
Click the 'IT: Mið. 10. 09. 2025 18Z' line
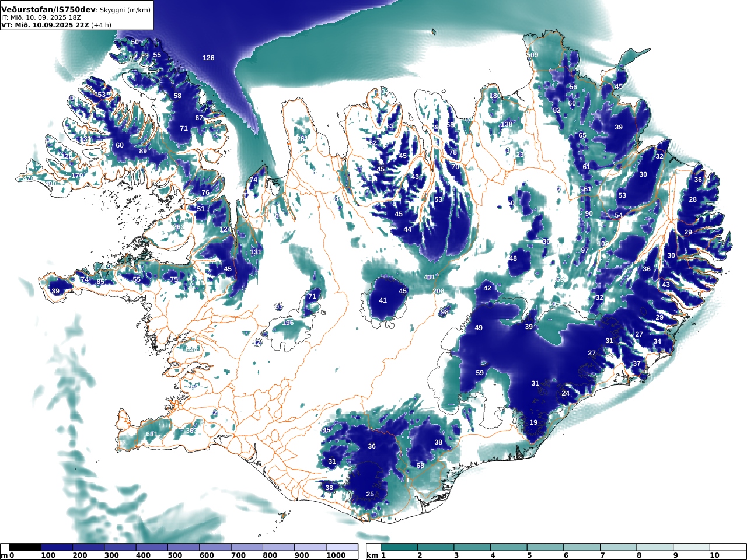coord(41,17)
